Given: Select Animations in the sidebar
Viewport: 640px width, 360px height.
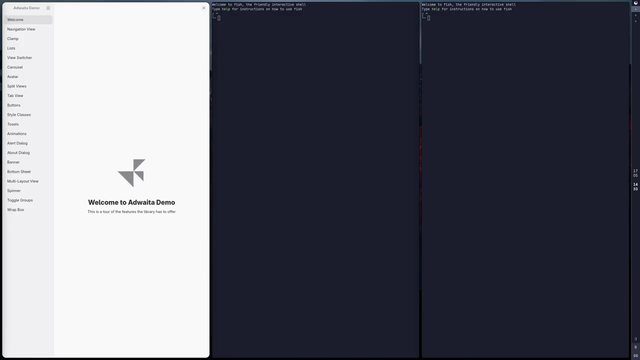Looking at the screenshot, I should tap(29, 133).
